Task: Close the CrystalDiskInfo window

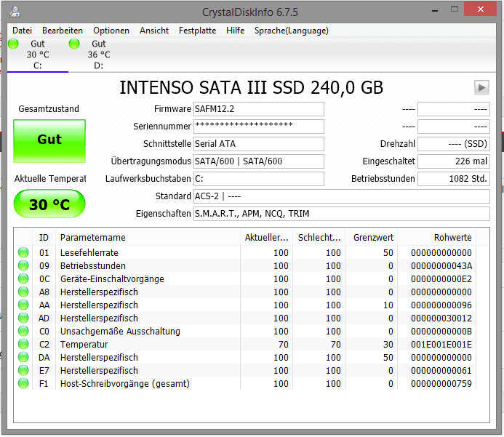Action: tap(481, 9)
